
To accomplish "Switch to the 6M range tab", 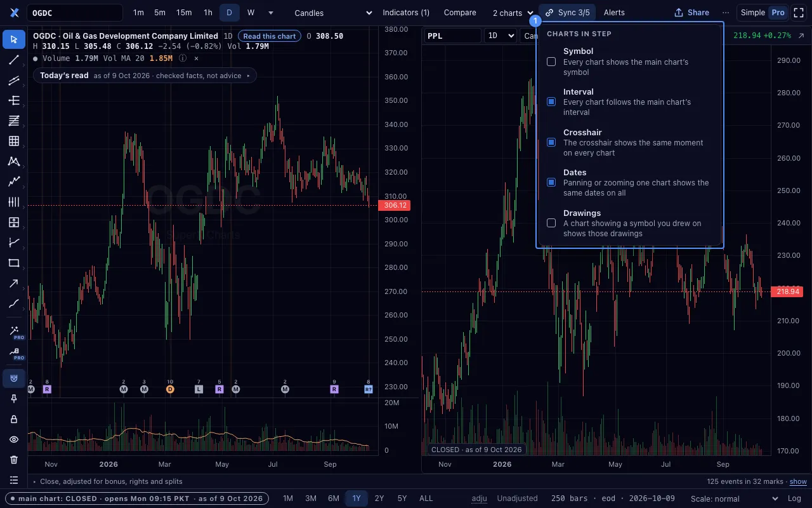I will click(334, 498).
